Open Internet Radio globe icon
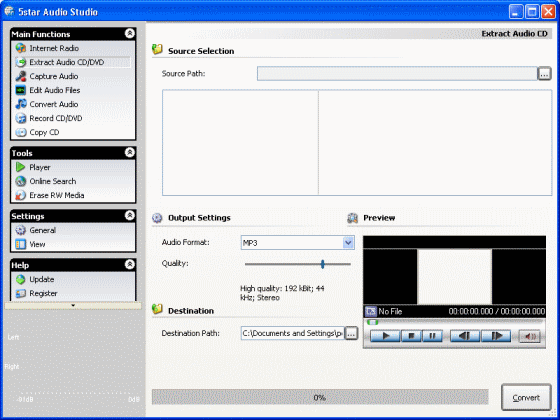 (21, 48)
